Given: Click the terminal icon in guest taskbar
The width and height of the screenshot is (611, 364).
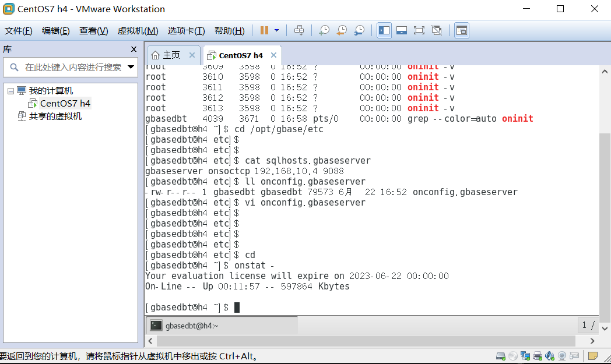Looking at the screenshot, I should (156, 325).
